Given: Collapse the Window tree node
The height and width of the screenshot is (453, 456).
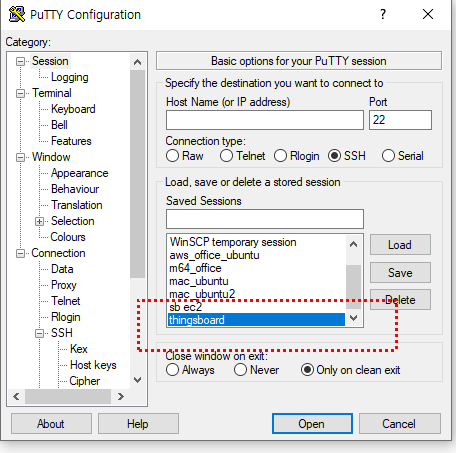Looking at the screenshot, I should (x=20, y=157).
